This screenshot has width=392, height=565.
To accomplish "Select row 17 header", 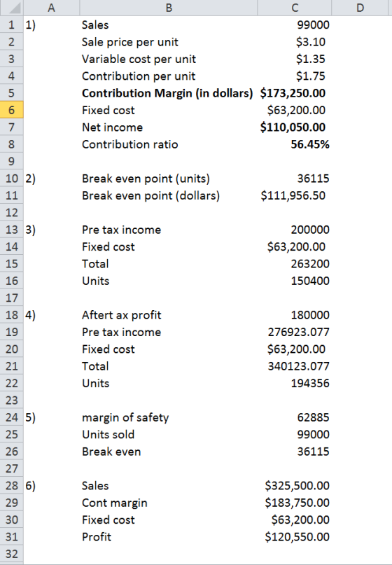I will (x=11, y=298).
